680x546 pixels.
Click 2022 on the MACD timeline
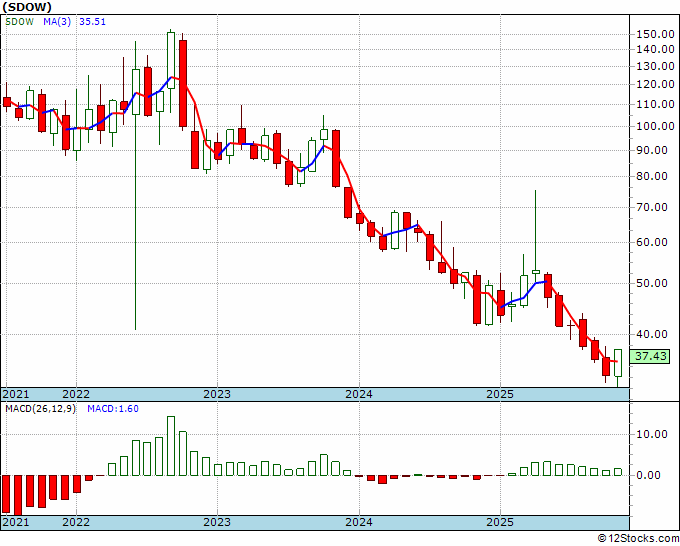[76, 522]
